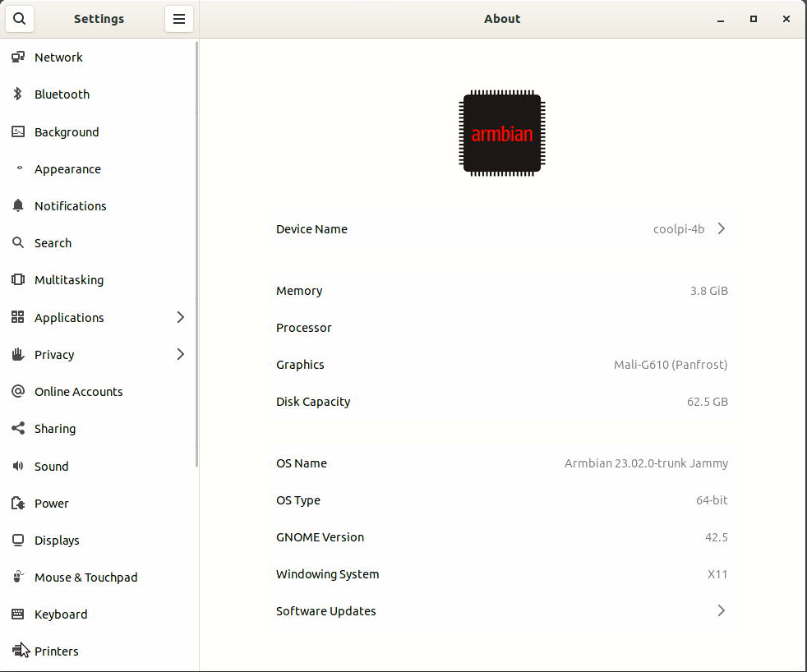Image resolution: width=807 pixels, height=672 pixels.
Task: Click the Disk Capacity value 62.5 GB
Action: 708,402
